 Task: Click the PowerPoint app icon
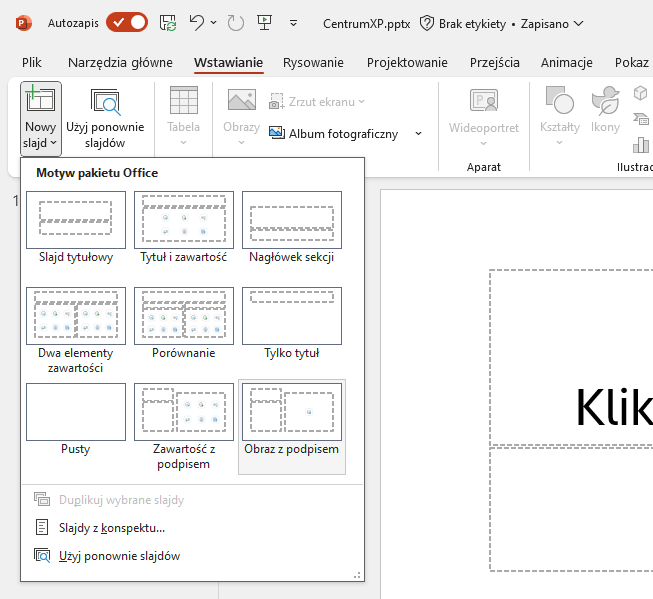[x=23, y=23]
